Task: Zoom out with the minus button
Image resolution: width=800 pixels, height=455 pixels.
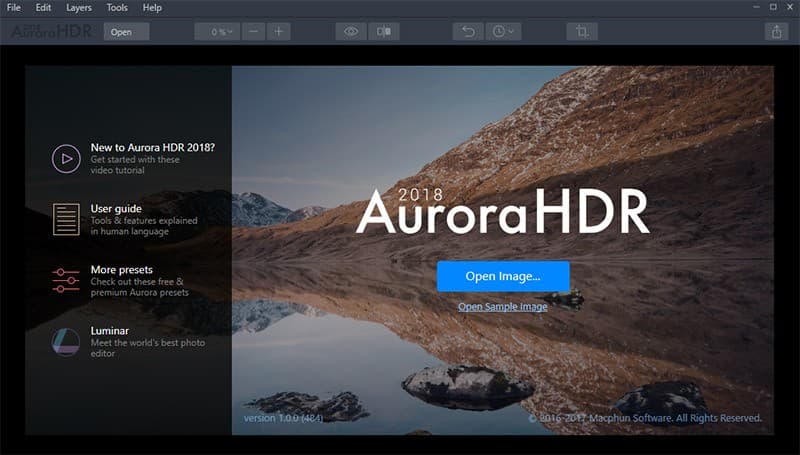Action: 254,32
